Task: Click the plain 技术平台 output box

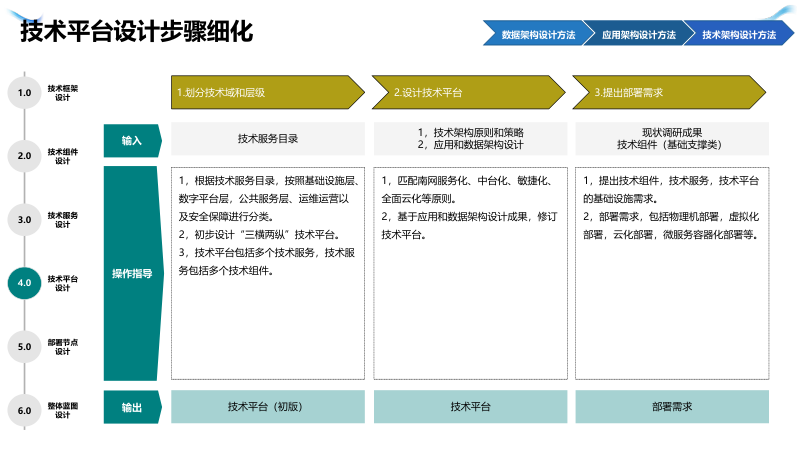Action: click(470, 407)
